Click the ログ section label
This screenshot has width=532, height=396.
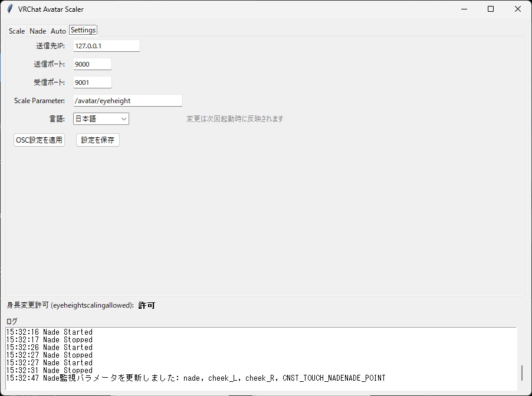[12, 321]
